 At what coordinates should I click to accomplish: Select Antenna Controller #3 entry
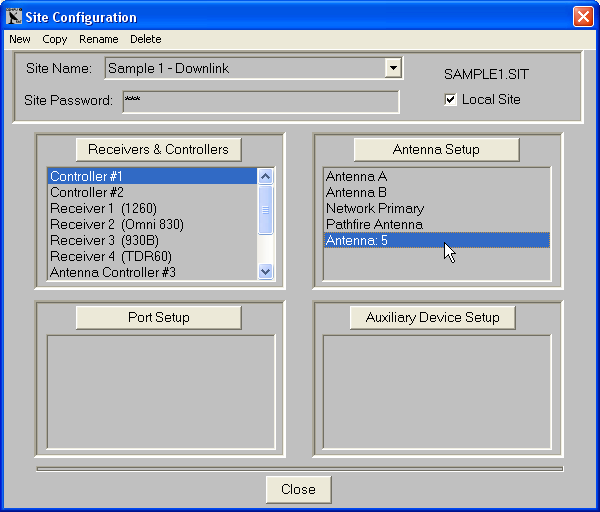pyautogui.click(x=113, y=272)
